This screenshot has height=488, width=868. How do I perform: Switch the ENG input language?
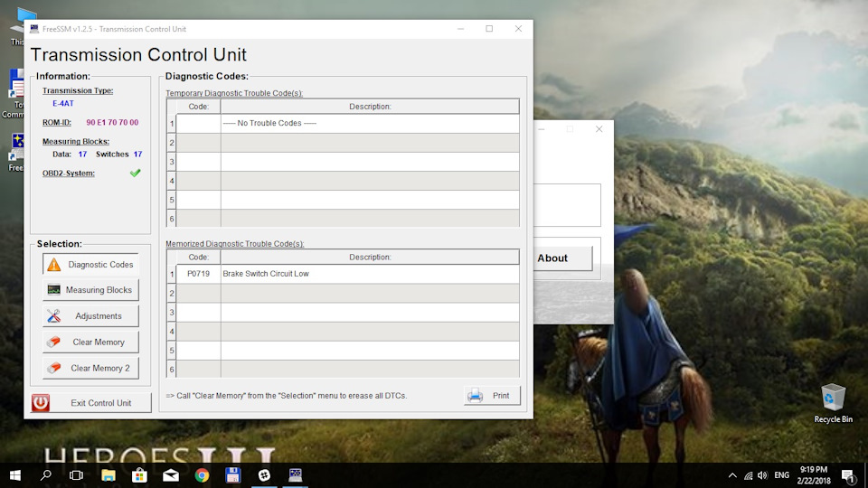[x=781, y=475]
